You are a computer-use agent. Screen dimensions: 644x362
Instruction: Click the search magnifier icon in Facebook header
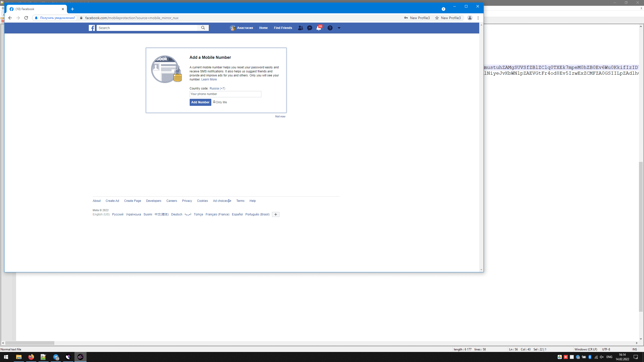click(x=203, y=28)
